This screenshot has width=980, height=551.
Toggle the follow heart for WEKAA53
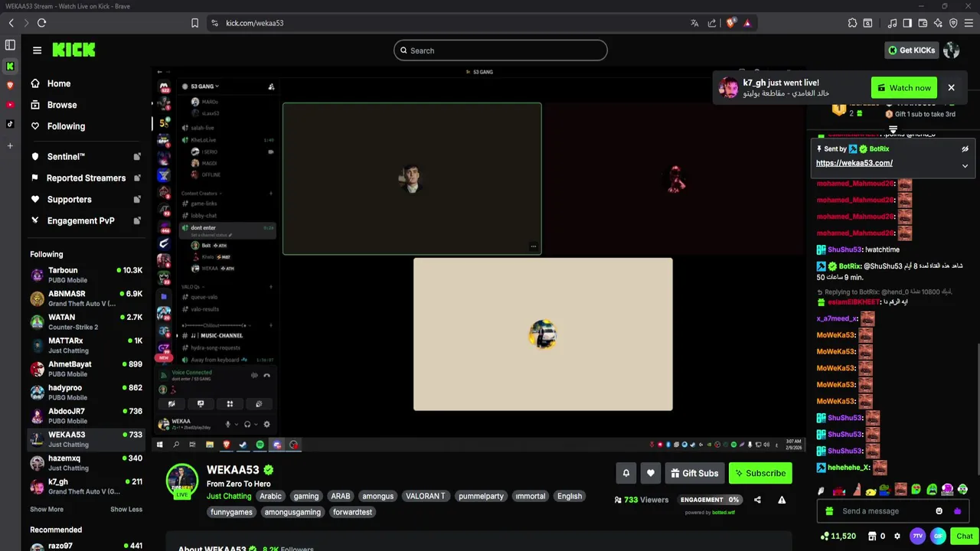(651, 473)
